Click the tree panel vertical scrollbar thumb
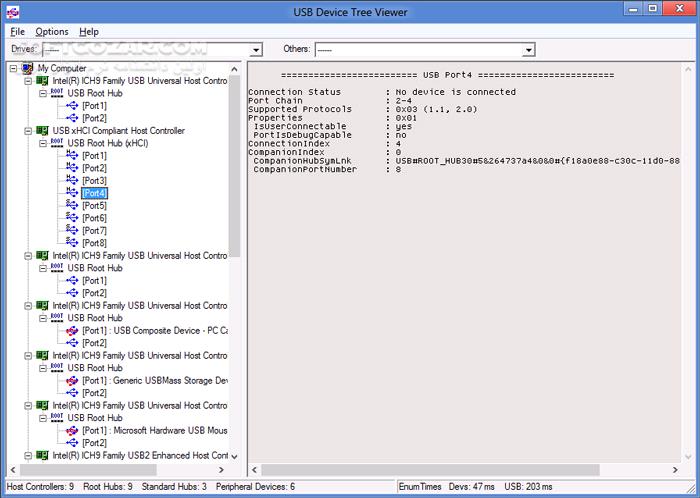700x498 pixels. click(x=234, y=166)
